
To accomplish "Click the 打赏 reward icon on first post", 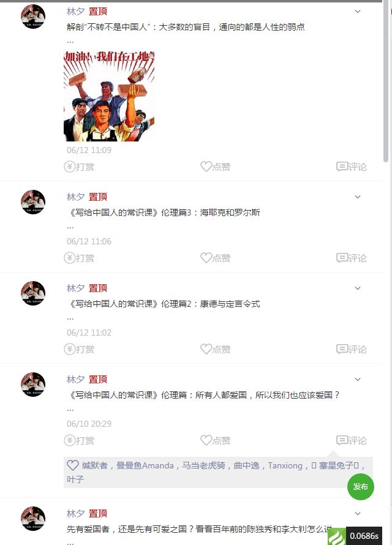I will 79,167.
